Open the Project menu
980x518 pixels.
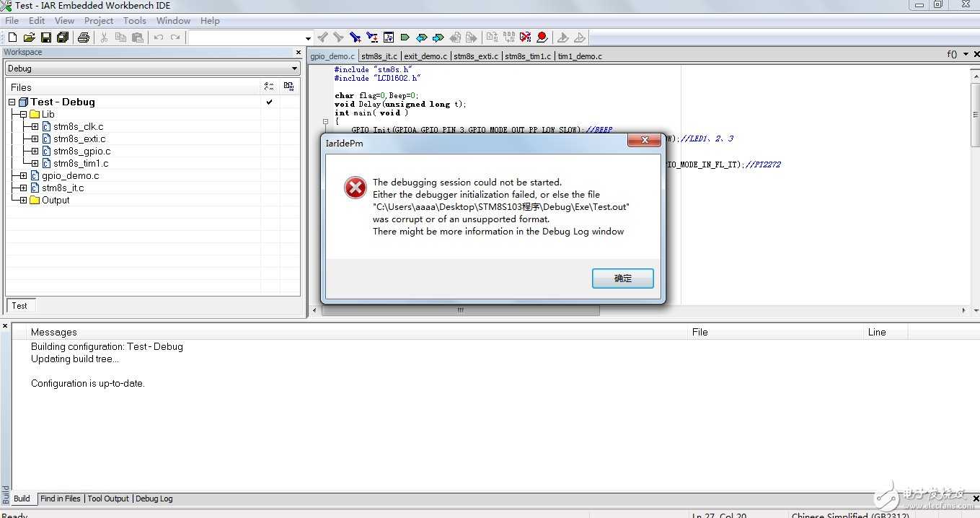click(99, 21)
